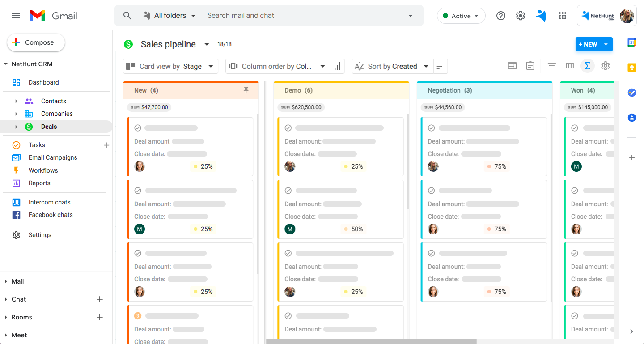Viewport: 644px width, 344px height.
Task: Click the chart icon beside Column order
Action: (x=337, y=66)
